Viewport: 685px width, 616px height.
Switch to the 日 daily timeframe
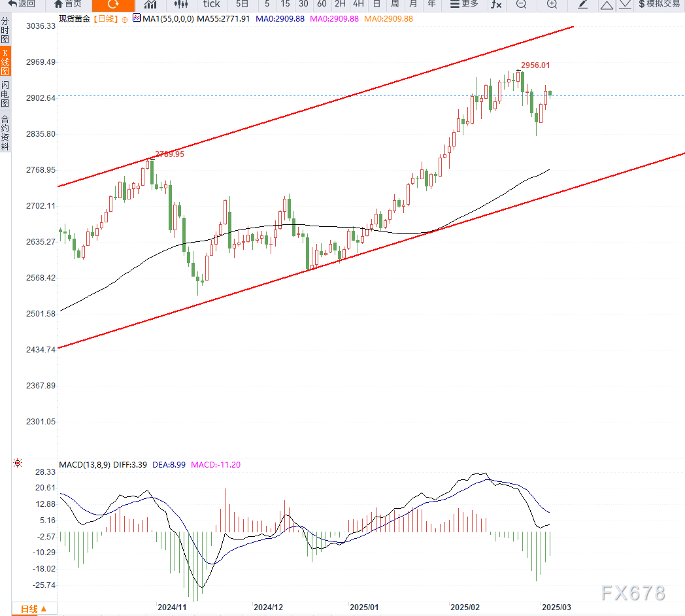coord(376,4)
